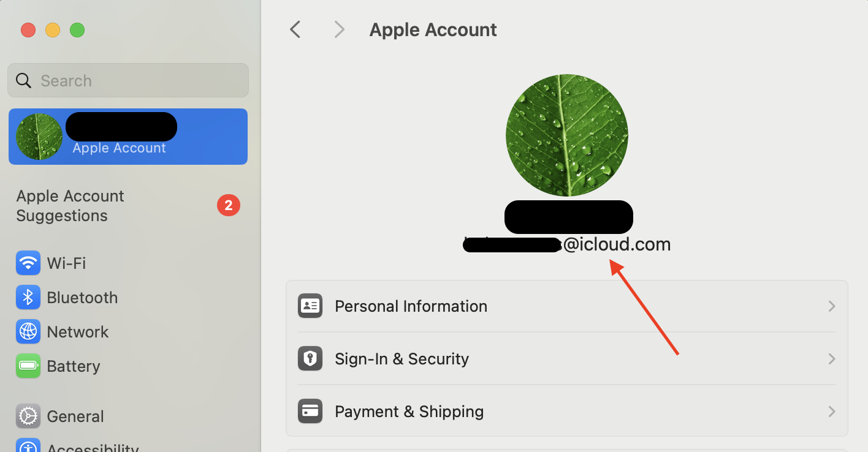Click the Battery icon in the sidebar

click(28, 366)
